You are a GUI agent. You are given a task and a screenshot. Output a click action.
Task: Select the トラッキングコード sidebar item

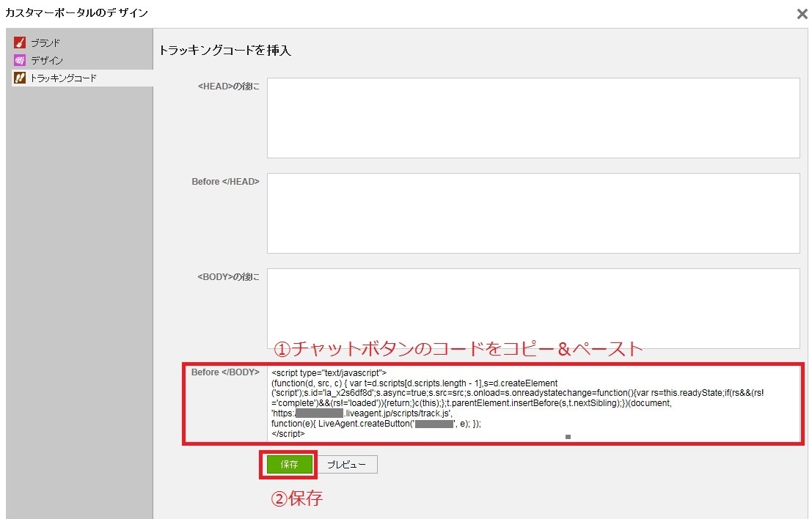coord(83,78)
